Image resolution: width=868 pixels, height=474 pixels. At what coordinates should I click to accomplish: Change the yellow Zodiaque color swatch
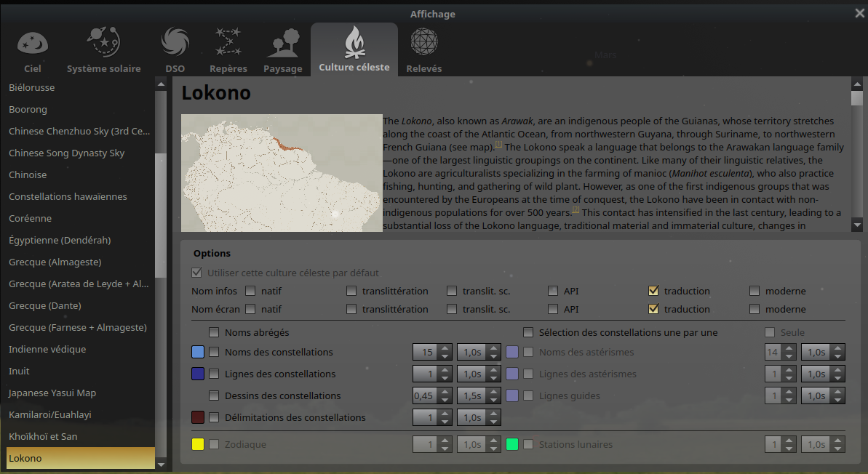tap(197, 444)
